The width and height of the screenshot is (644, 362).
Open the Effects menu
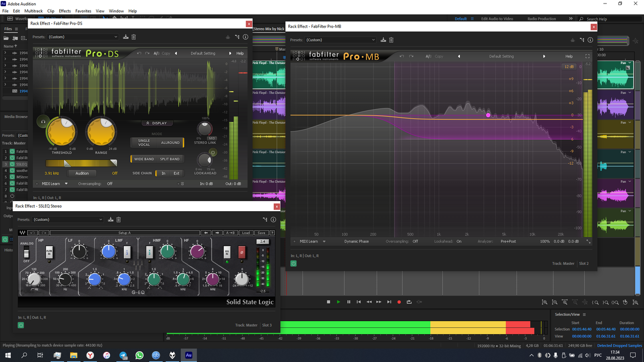[x=65, y=11]
